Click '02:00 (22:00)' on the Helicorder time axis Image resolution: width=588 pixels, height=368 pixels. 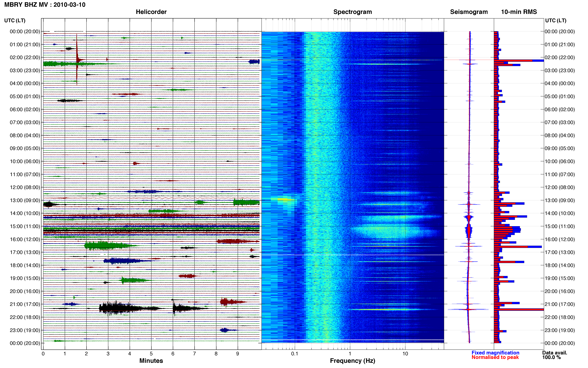pyautogui.click(x=25, y=57)
